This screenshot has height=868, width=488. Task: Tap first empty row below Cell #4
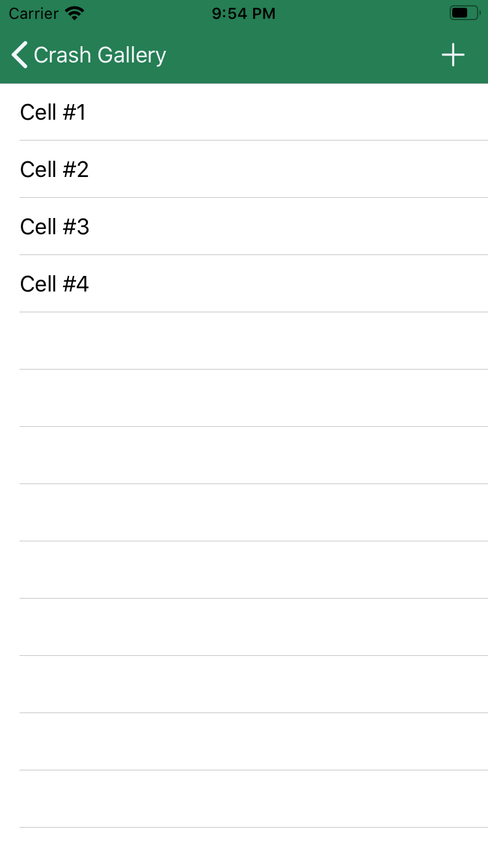tap(244, 341)
